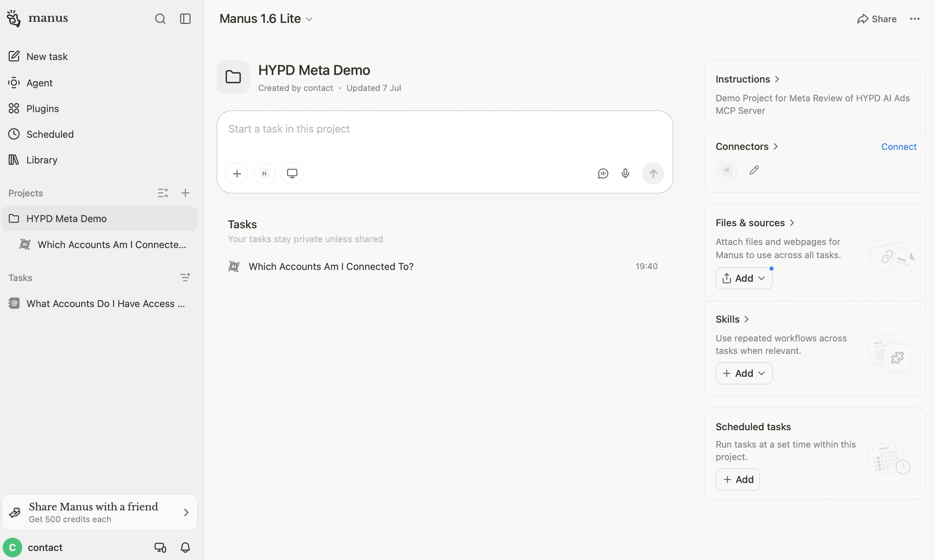The height and width of the screenshot is (560, 935).
Task: Click the Start a task input field
Action: 445,136
